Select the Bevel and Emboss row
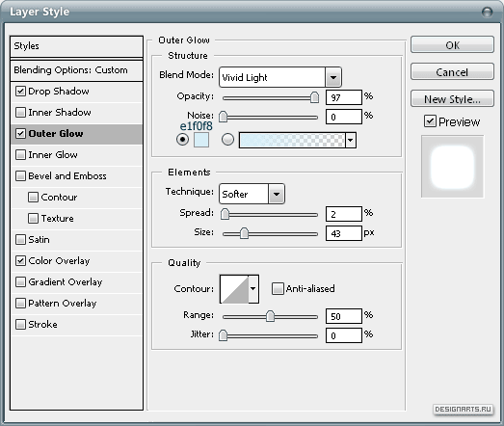Screen dimensions: 504x426 tap(76, 176)
